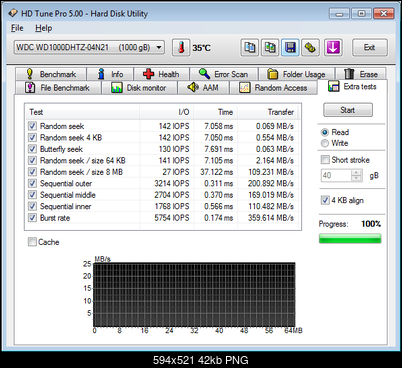402x368 pixels.
Task: Close the HD Tune Pro window
Action: coord(384,14)
